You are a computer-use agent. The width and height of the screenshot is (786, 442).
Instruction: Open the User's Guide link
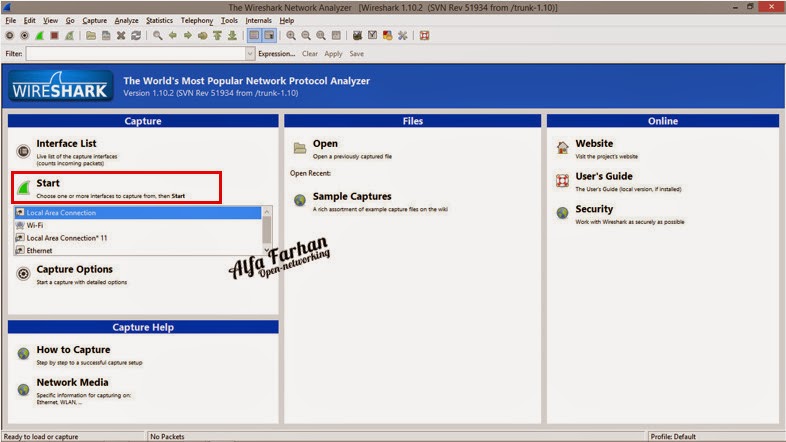[x=604, y=176]
